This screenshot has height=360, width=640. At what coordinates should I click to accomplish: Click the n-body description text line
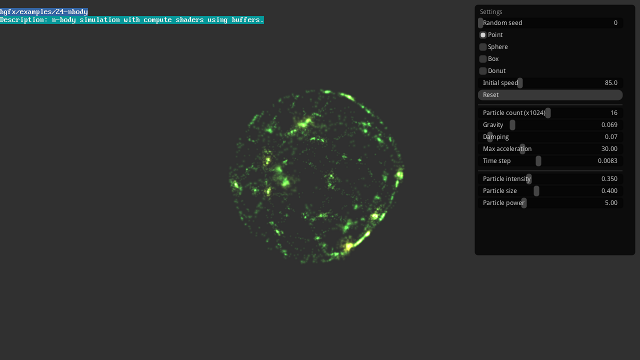132,20
